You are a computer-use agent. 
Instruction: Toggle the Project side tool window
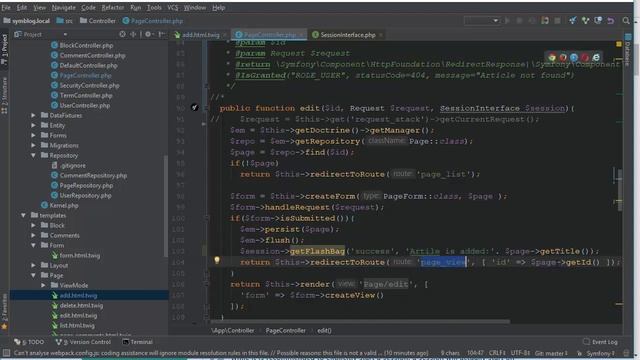point(4,49)
